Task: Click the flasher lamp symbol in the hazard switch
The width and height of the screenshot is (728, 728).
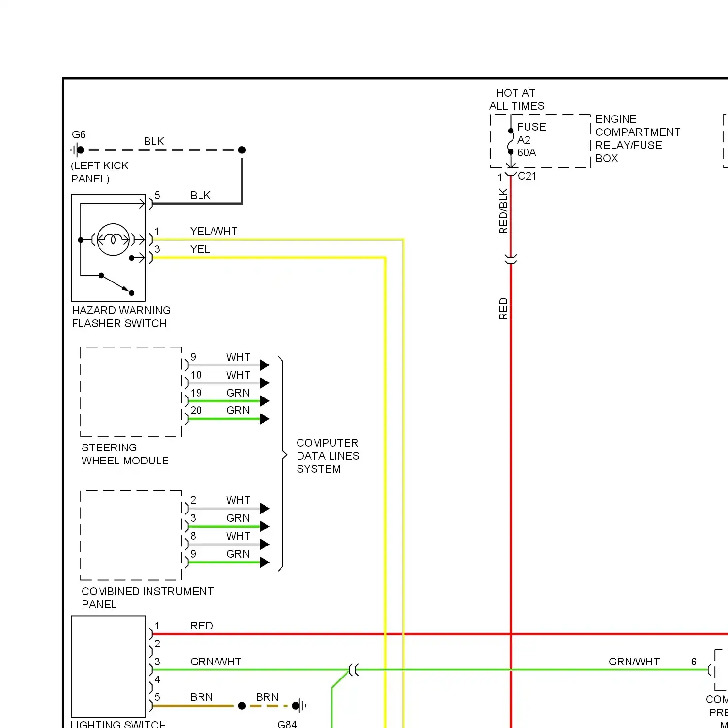Action: [113, 239]
